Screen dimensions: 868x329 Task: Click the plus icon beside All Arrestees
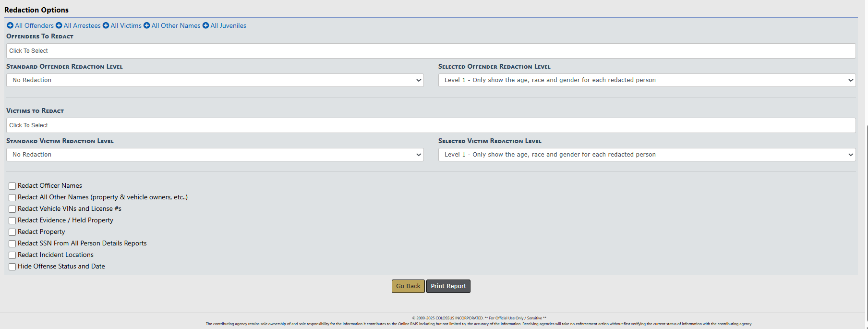pos(59,25)
